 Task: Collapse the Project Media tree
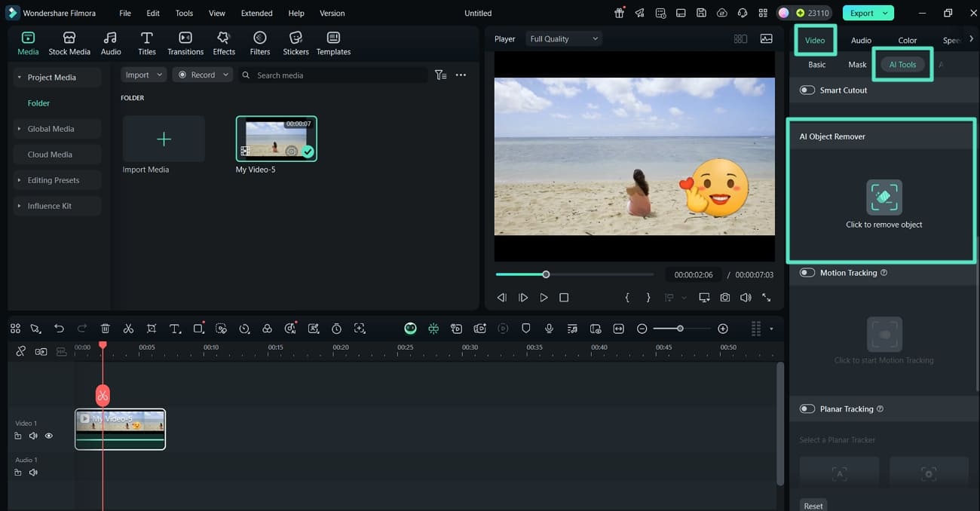19,78
